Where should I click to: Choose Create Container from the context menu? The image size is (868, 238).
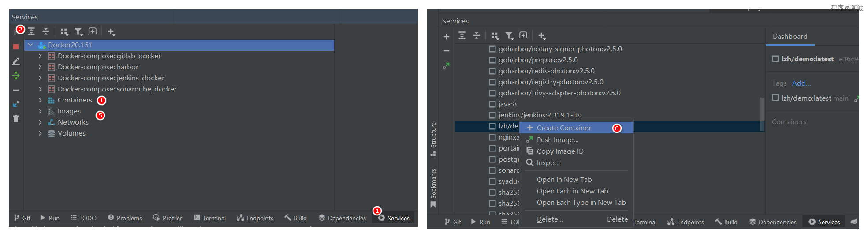[563, 128]
